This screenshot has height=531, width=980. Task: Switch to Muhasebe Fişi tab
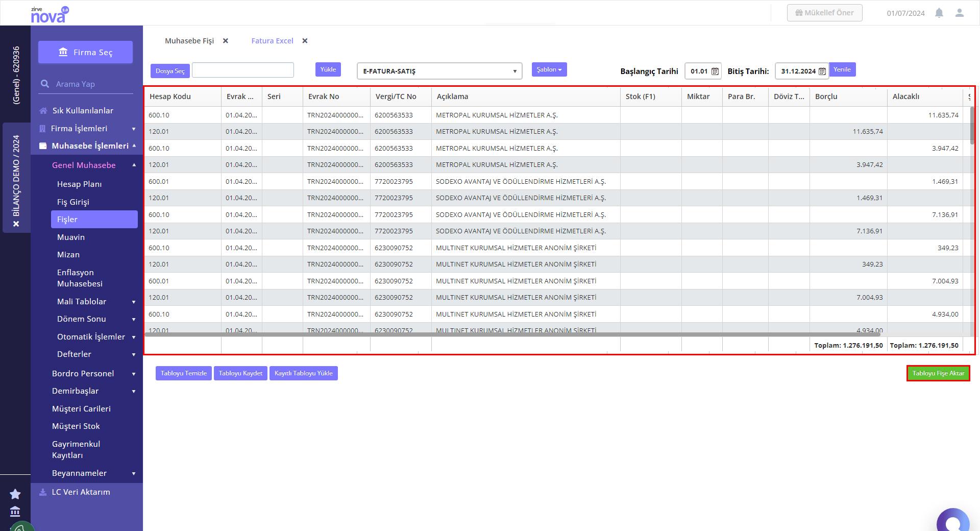click(x=189, y=41)
